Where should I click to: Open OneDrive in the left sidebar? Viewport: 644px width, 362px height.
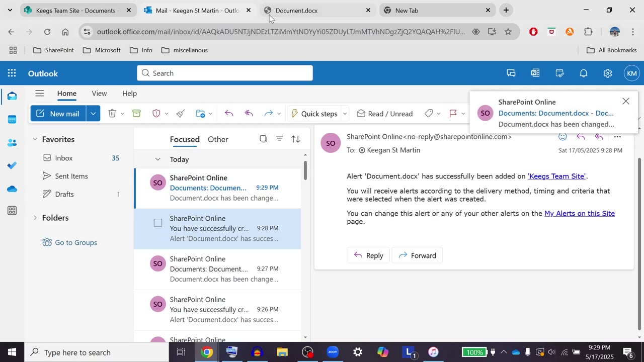pyautogui.click(x=12, y=189)
